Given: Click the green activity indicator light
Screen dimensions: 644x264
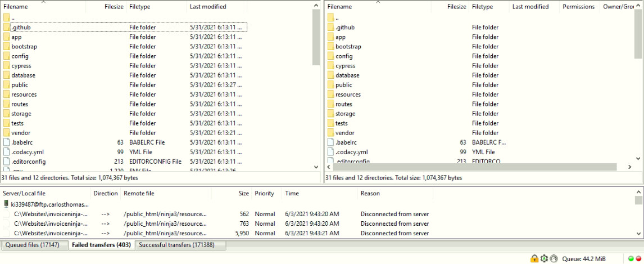Looking at the screenshot, I should point(630,258).
